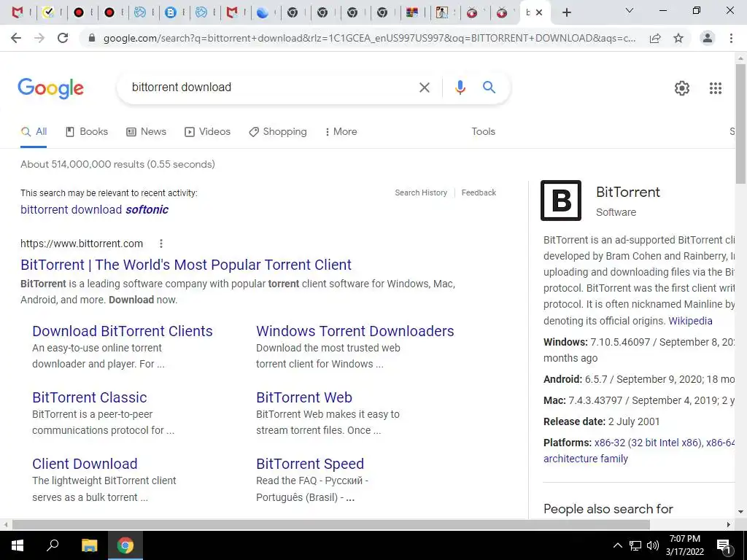Open BitTorrent Web sitelink
This screenshot has height=560, width=747.
tap(304, 397)
